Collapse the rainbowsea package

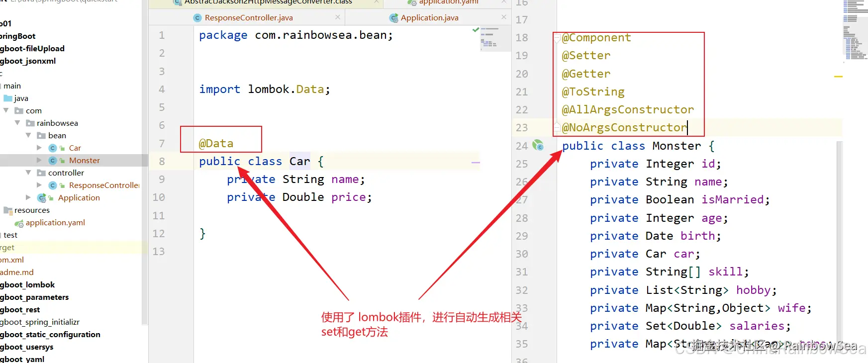[x=17, y=123]
